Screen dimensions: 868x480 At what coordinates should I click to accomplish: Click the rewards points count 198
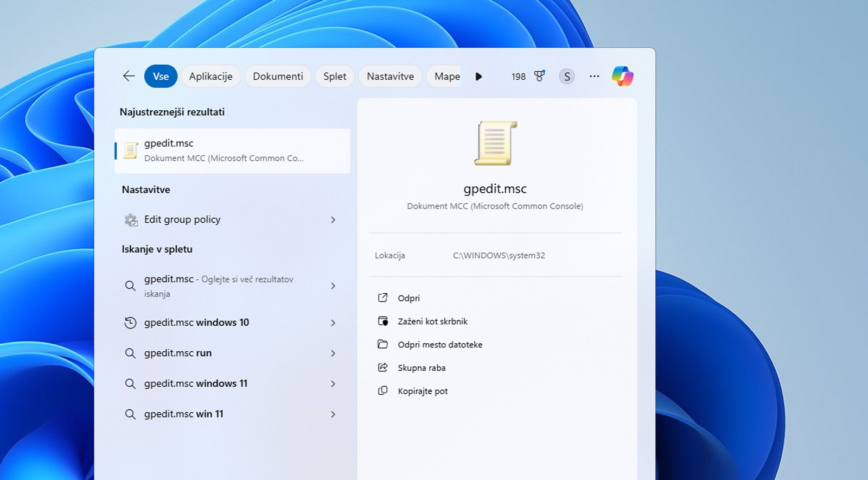pyautogui.click(x=519, y=77)
